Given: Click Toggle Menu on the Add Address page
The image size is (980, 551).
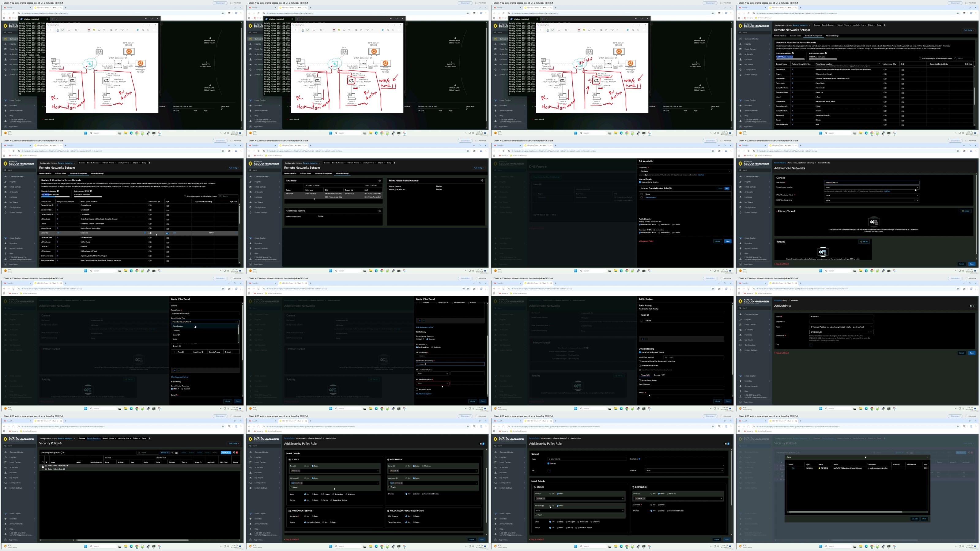Looking at the screenshot, I should coord(747,402).
